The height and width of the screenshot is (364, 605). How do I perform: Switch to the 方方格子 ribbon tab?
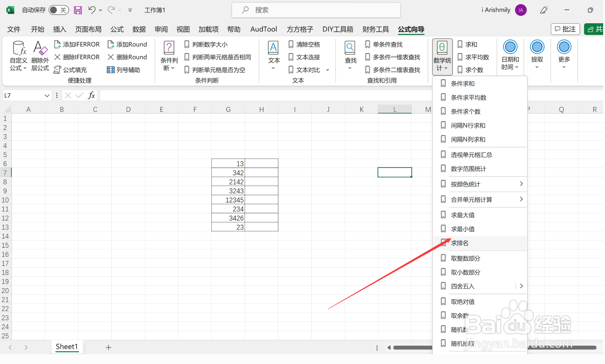(x=299, y=29)
